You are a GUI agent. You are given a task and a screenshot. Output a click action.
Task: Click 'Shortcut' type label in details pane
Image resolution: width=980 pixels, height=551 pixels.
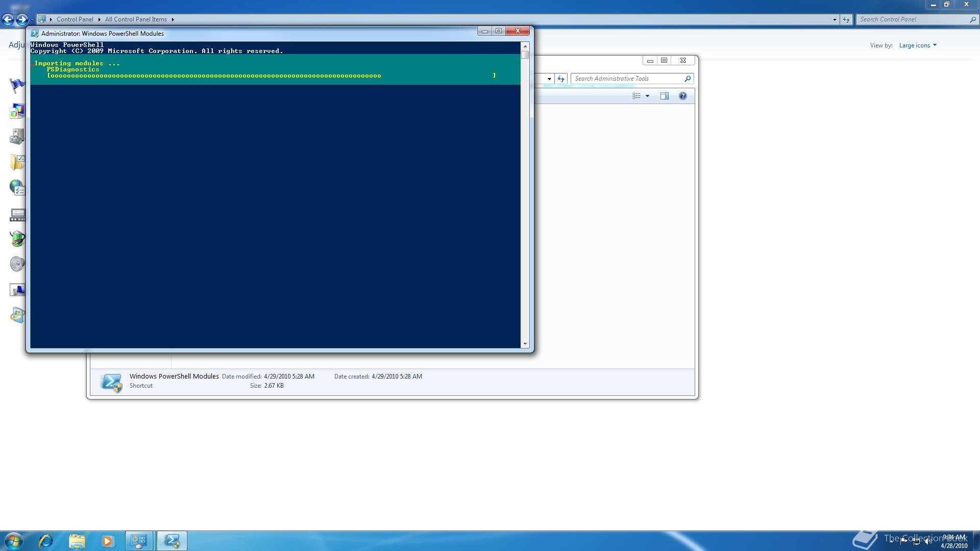tap(141, 386)
